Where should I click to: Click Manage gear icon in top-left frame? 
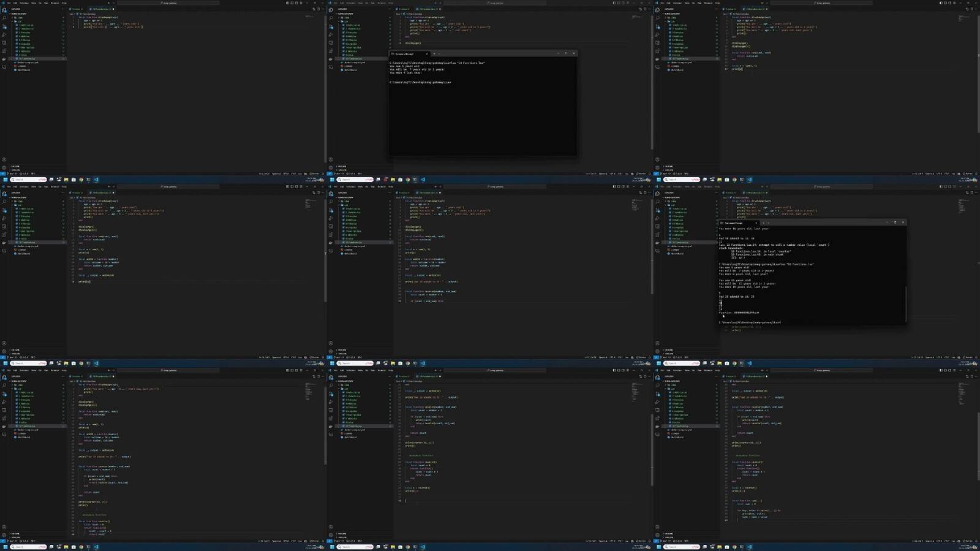coord(4,167)
